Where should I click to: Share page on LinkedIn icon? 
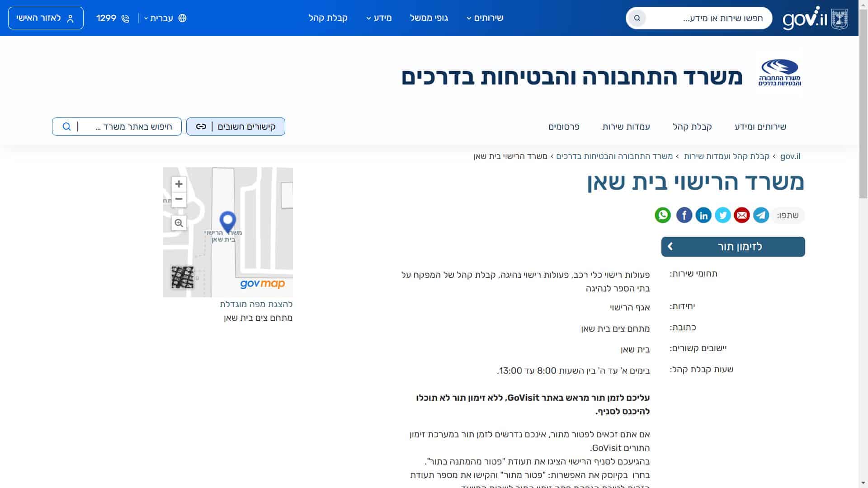click(703, 215)
